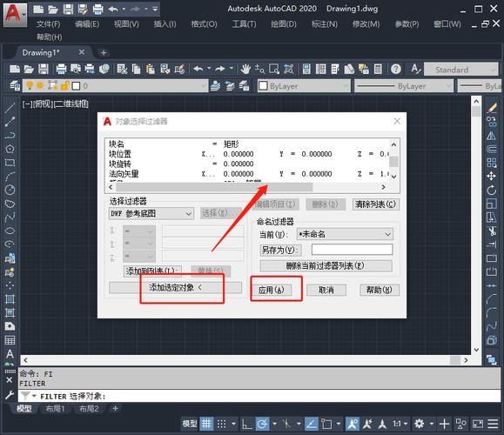This screenshot has height=435, width=504.
Task: Select the Rectangle draw tool
Action: [x=10, y=162]
